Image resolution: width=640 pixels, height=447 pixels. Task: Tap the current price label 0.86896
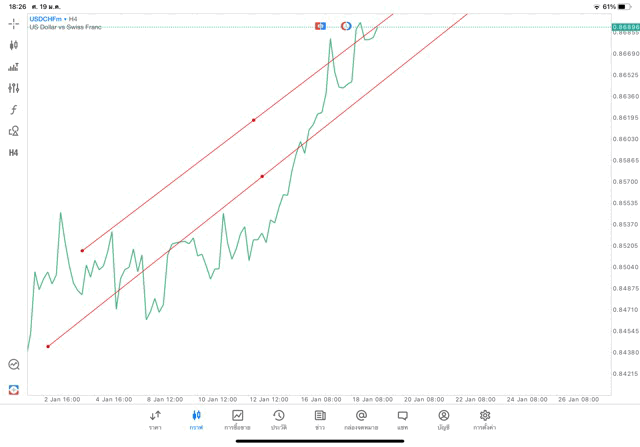pyautogui.click(x=625, y=27)
